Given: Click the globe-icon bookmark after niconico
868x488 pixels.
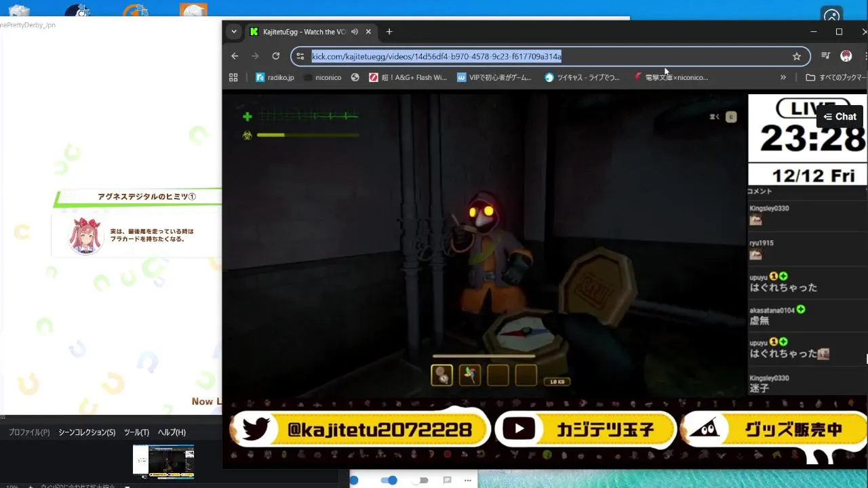Looking at the screenshot, I should pos(355,77).
